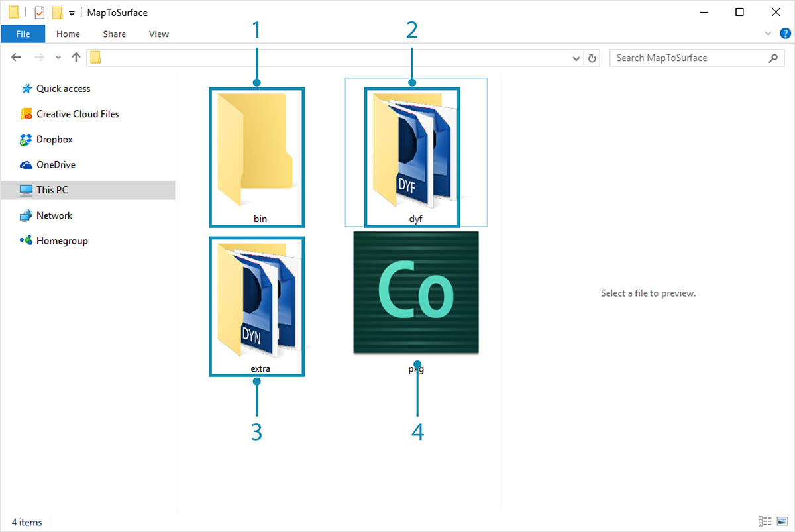The image size is (795, 532).
Task: Expand the Quick Access Toolbar customize dropdown
Action: pos(71,13)
